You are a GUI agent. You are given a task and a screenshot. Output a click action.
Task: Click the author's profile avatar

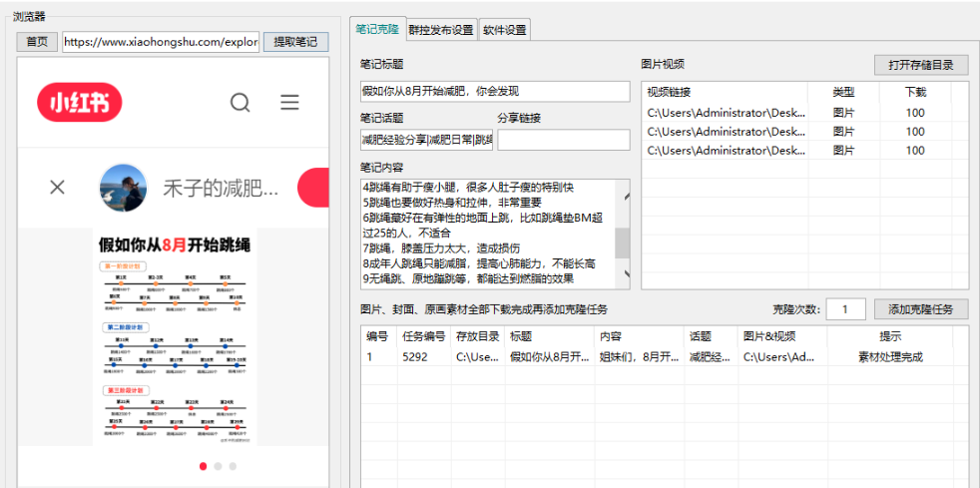pyautogui.click(x=124, y=188)
